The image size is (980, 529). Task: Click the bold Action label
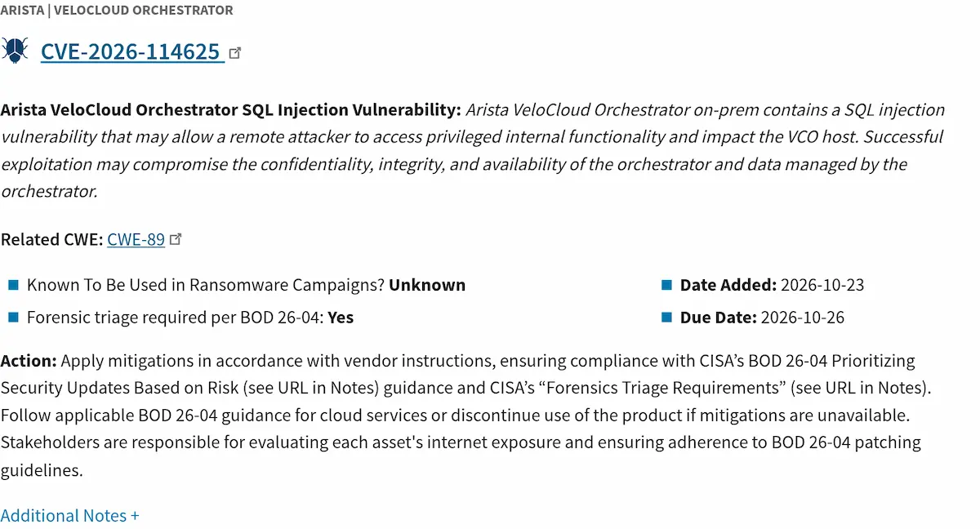click(x=29, y=361)
